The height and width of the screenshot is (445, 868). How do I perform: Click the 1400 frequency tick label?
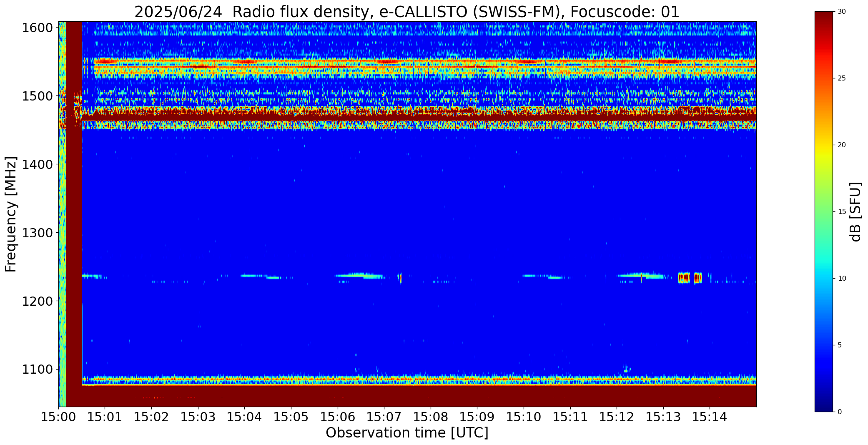tap(37, 165)
